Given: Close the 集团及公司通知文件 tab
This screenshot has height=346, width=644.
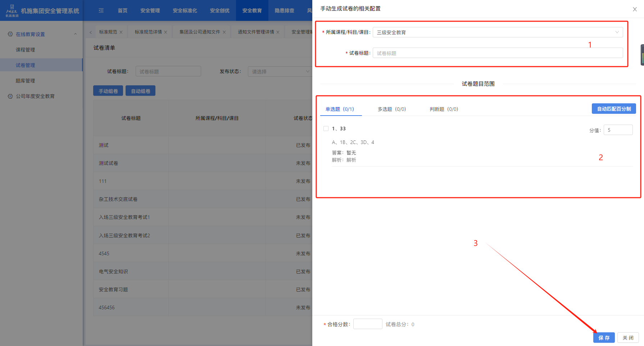Looking at the screenshot, I should [x=224, y=32].
